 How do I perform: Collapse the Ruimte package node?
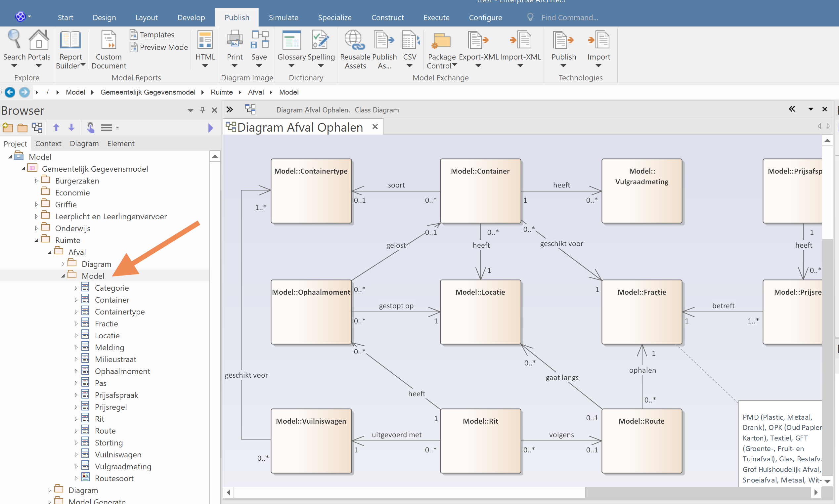(x=36, y=240)
